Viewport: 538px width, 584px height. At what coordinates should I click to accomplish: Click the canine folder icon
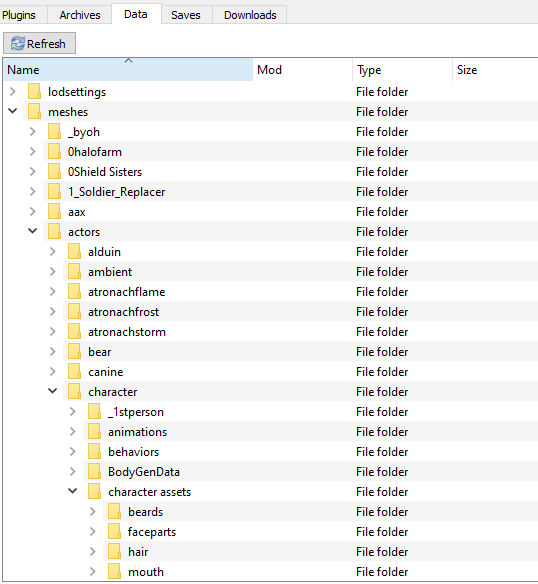pos(75,372)
